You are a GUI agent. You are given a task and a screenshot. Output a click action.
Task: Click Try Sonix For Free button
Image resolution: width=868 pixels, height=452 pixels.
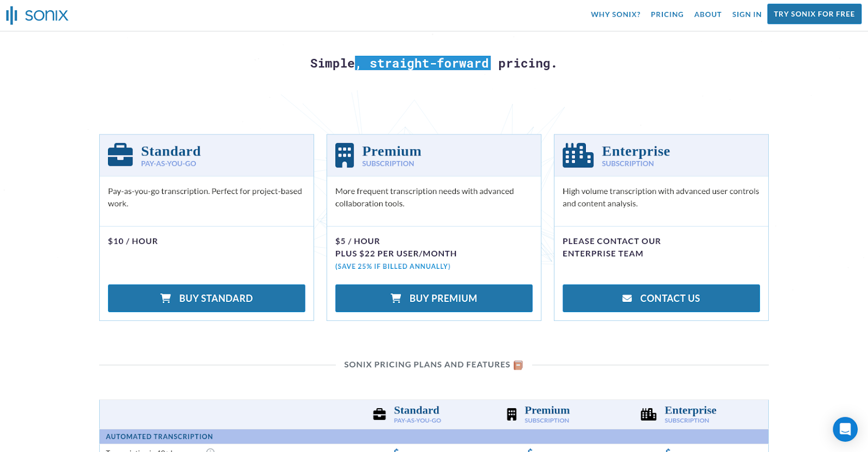pyautogui.click(x=814, y=14)
